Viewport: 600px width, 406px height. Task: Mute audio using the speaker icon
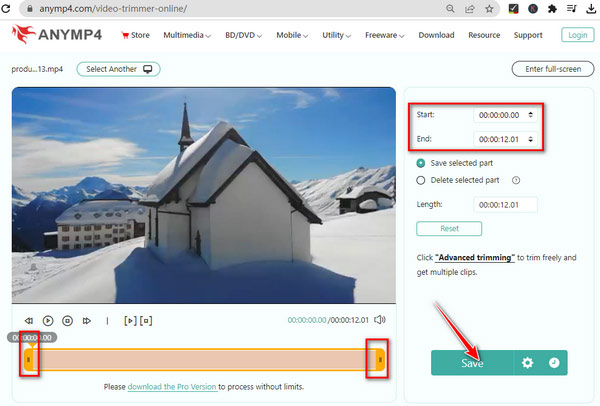380,320
